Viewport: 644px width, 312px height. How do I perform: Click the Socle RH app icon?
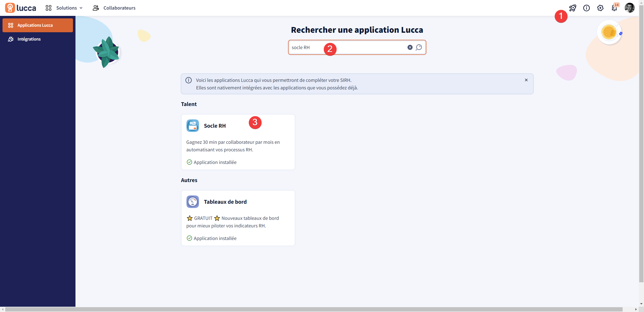(193, 126)
